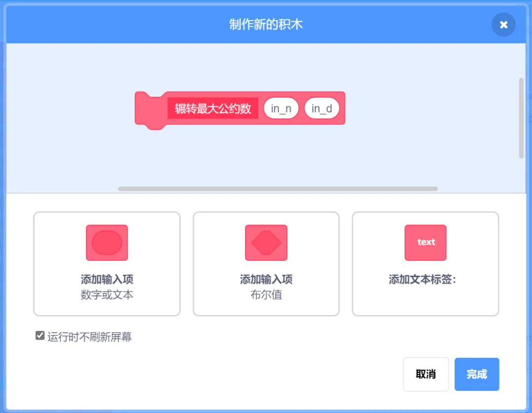Image resolution: width=532 pixels, height=413 pixels.
Task: Click the horizontal scrollbar under the block preview
Action: pyautogui.click(x=278, y=189)
